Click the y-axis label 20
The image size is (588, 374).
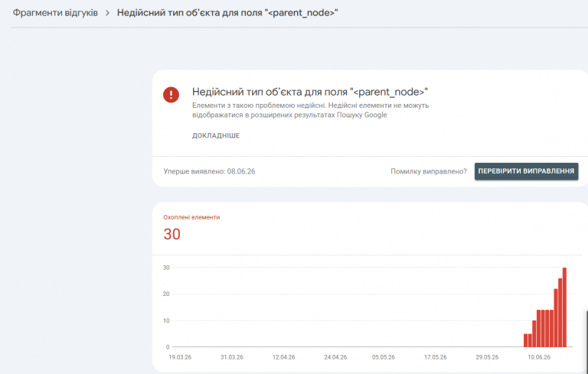point(166,294)
